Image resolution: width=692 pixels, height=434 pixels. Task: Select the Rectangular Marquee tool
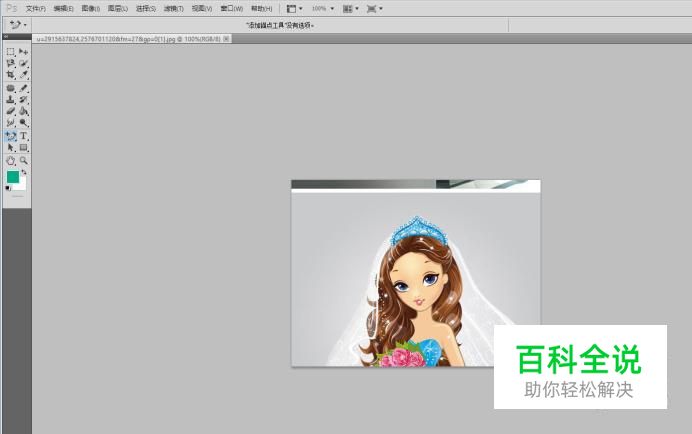[11, 52]
